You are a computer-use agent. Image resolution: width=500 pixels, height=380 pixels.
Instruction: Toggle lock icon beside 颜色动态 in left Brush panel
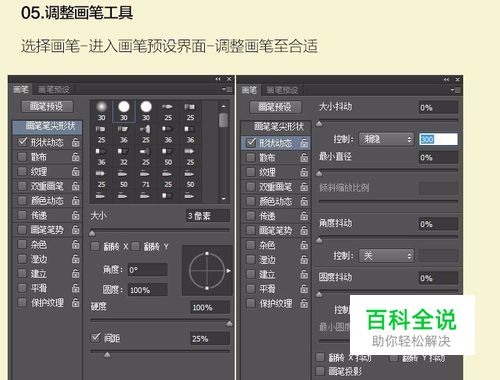pyautogui.click(x=76, y=200)
